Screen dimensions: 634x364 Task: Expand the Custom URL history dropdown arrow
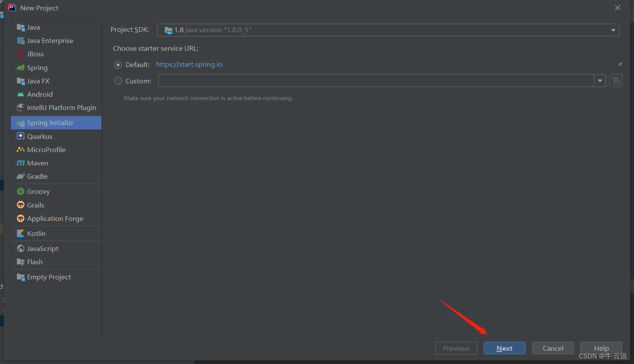(x=600, y=81)
